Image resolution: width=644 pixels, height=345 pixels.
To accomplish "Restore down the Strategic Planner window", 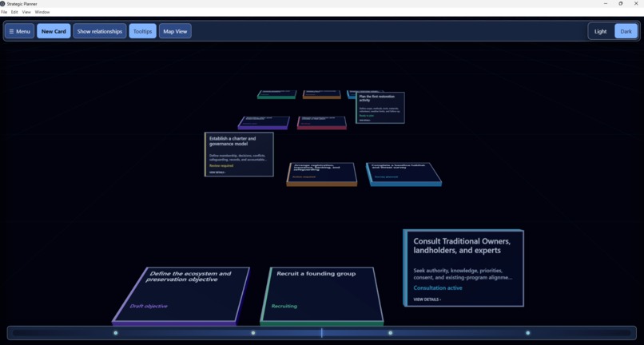I will (621, 4).
